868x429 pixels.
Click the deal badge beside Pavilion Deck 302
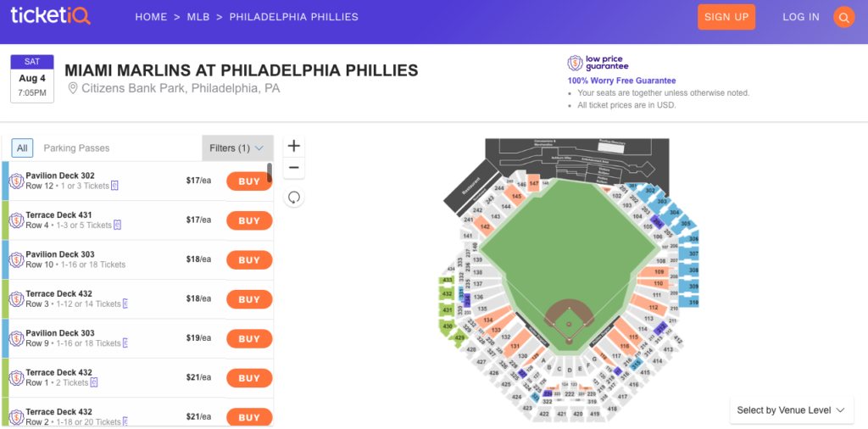coord(16,181)
